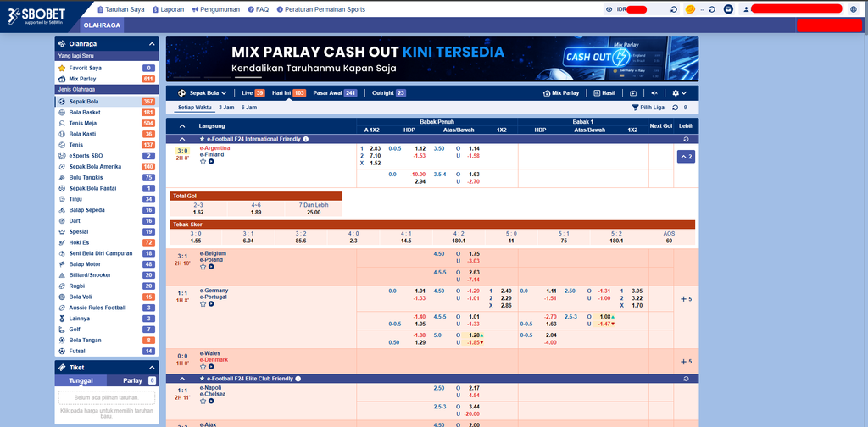Image resolution: width=868 pixels, height=427 pixels.
Task: Collapse all Langsung matches
Action: coord(182,126)
